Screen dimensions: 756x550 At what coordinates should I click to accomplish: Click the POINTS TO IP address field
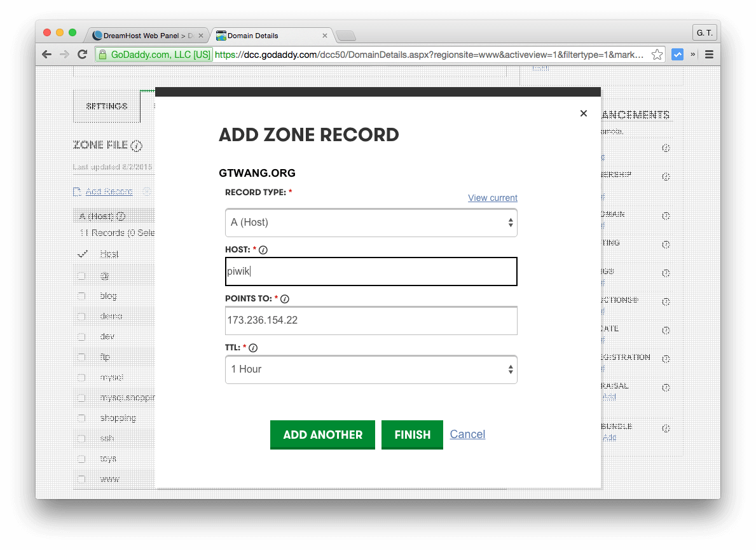click(371, 320)
